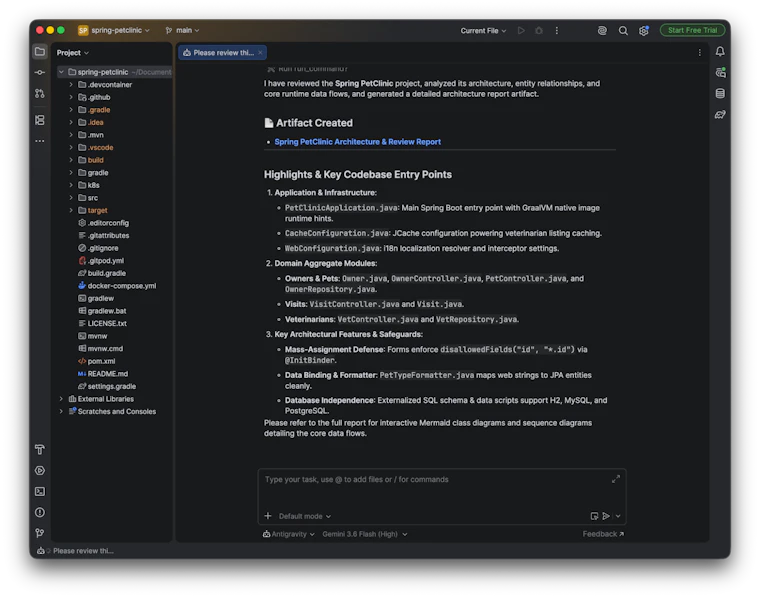Screen dimensions: 760x598
Task: Select settings.gradle file
Action: point(111,386)
